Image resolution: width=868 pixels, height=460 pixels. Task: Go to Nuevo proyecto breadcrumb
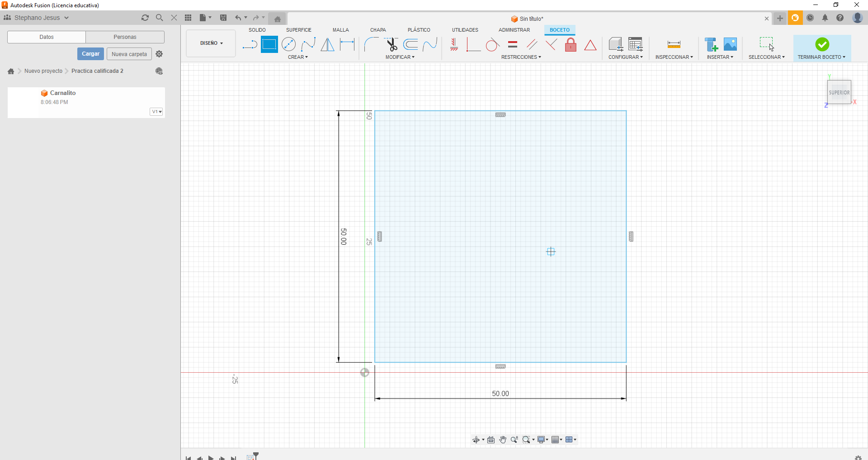43,71
